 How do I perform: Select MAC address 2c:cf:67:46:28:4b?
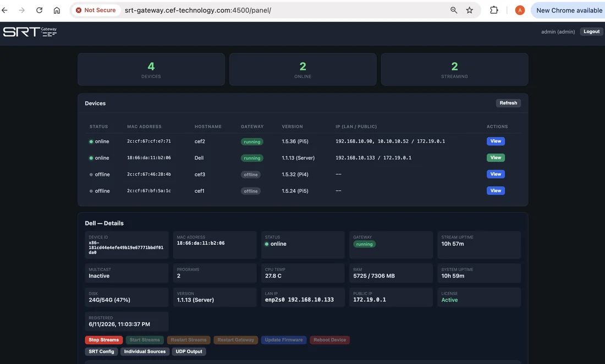tap(149, 175)
